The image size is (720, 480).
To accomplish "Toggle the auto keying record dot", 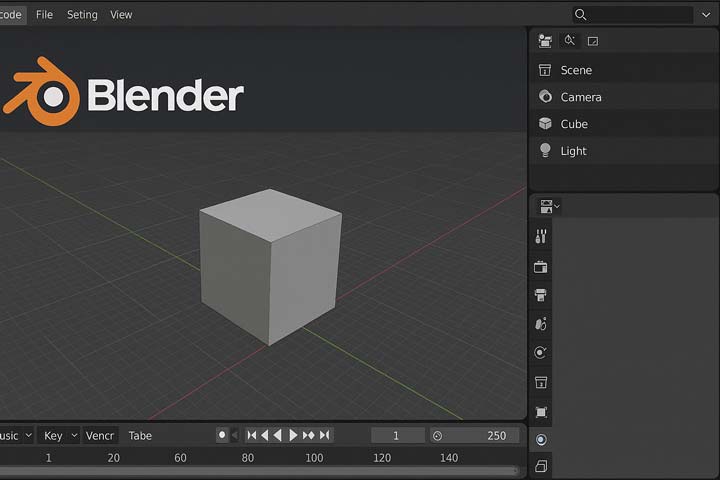I will tap(222, 435).
